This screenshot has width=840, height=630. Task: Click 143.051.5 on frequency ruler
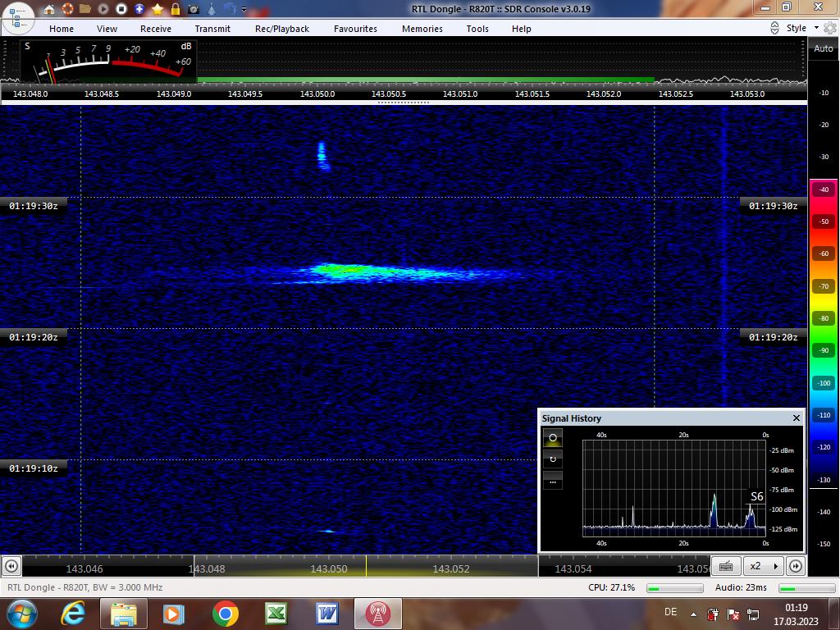[532, 94]
